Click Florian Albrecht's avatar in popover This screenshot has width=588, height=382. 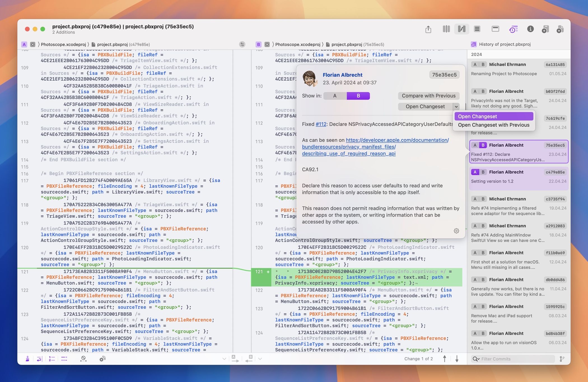[x=310, y=79]
